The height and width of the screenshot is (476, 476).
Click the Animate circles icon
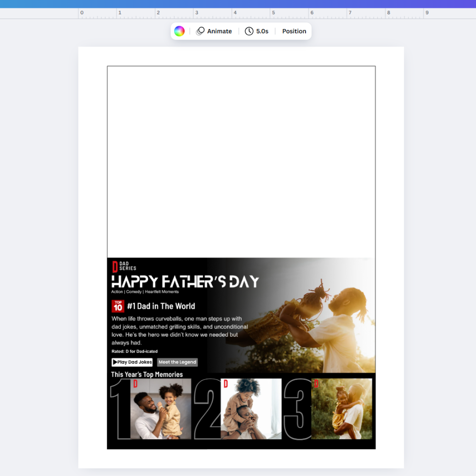[x=200, y=31]
